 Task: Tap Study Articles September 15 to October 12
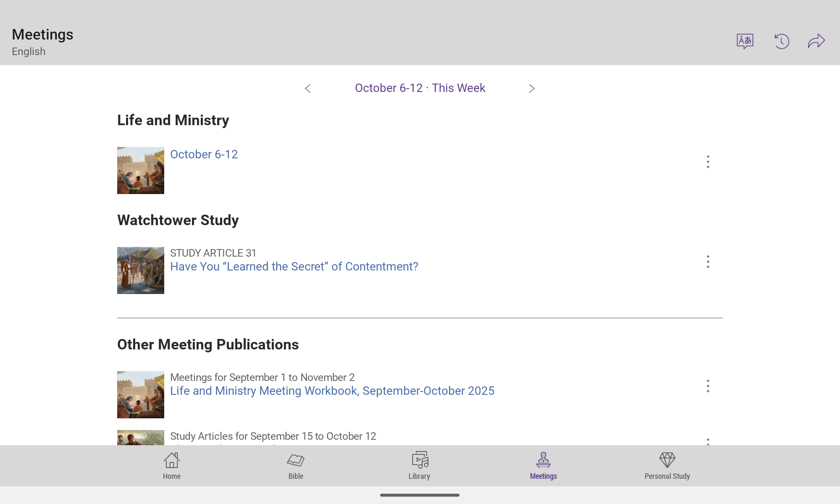coord(273,437)
